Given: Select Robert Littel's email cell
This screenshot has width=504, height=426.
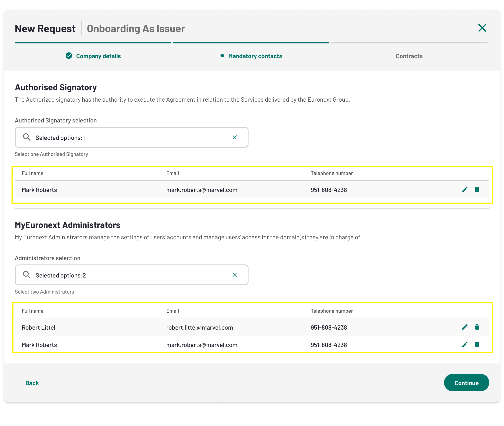Looking at the screenshot, I should click(199, 327).
